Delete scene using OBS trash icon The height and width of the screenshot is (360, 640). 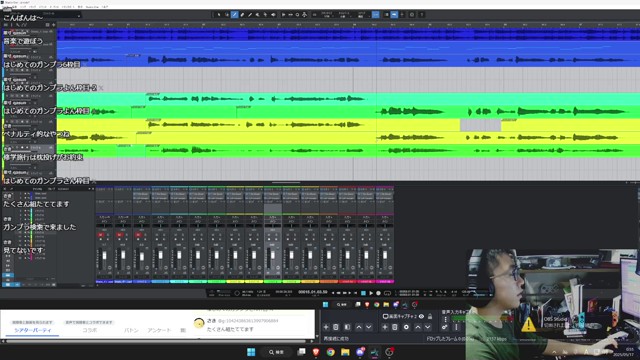[x=336, y=327]
